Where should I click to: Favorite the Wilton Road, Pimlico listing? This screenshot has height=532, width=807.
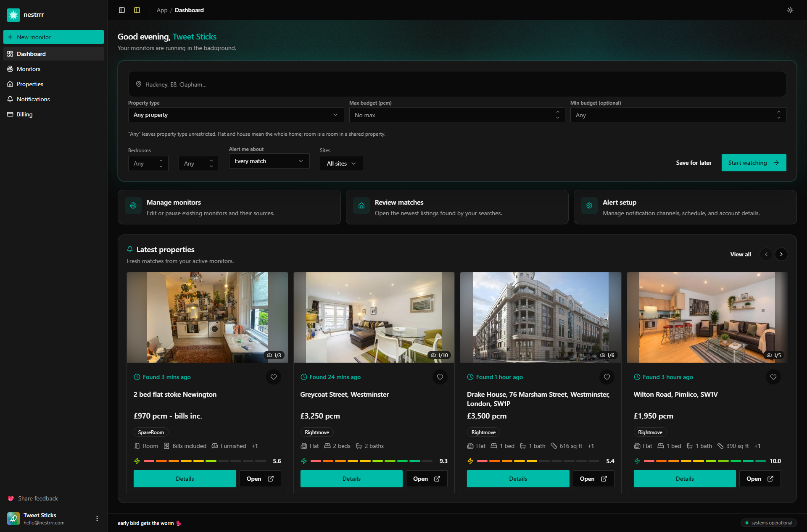coord(773,377)
